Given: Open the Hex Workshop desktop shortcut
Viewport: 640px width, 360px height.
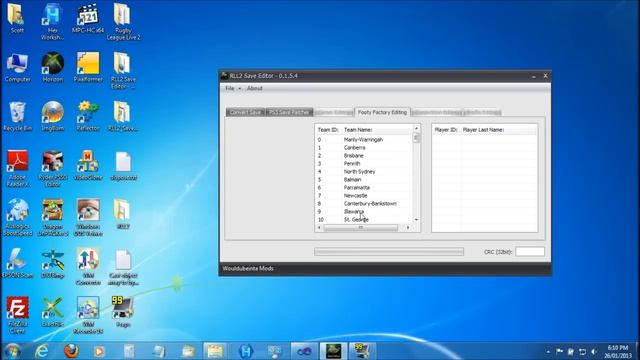Looking at the screenshot, I should 52,21.
